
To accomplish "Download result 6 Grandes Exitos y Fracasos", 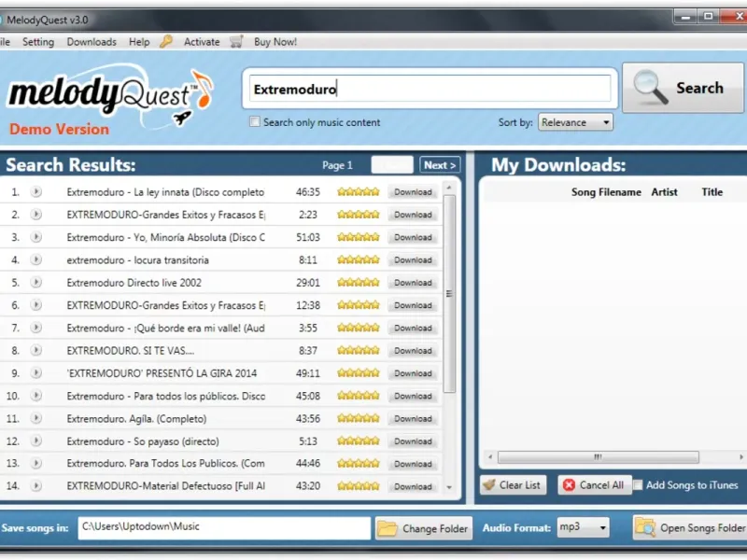I will click(413, 305).
